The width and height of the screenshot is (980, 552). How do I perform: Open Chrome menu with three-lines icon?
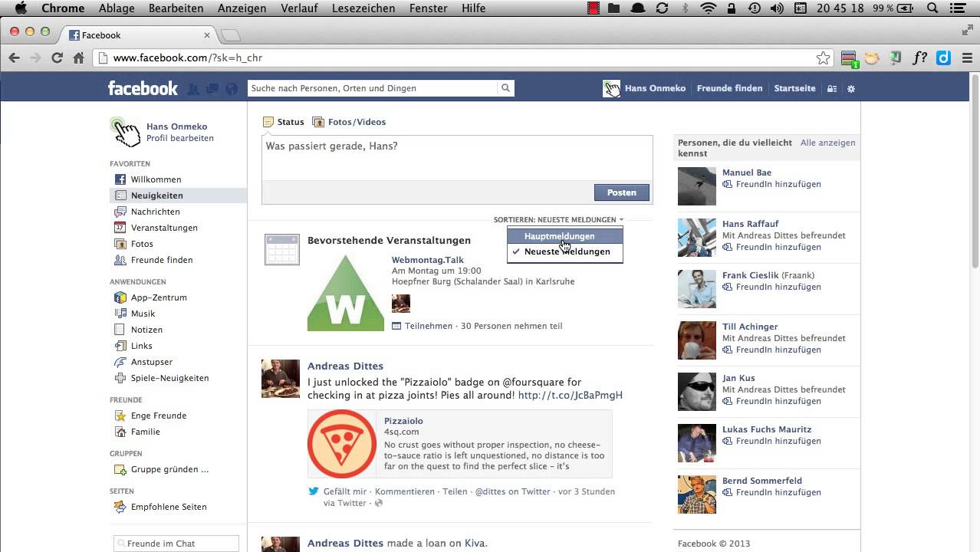click(966, 58)
